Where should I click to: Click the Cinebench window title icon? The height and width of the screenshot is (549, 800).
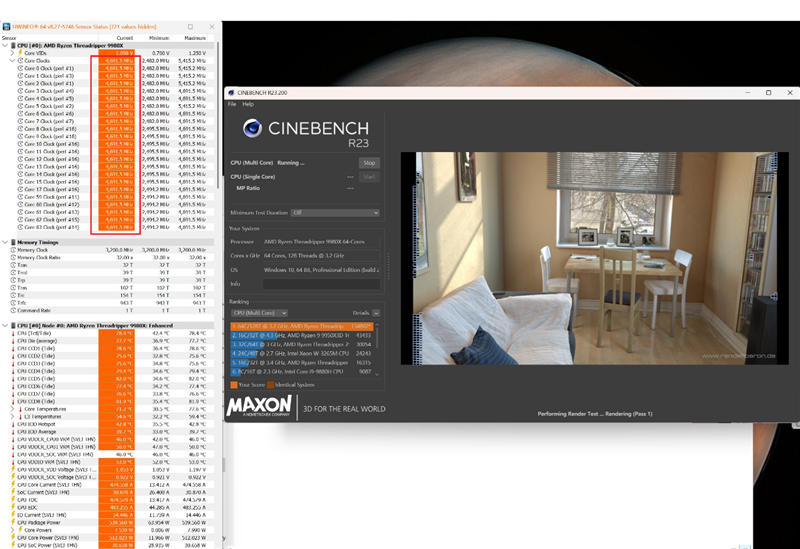231,93
